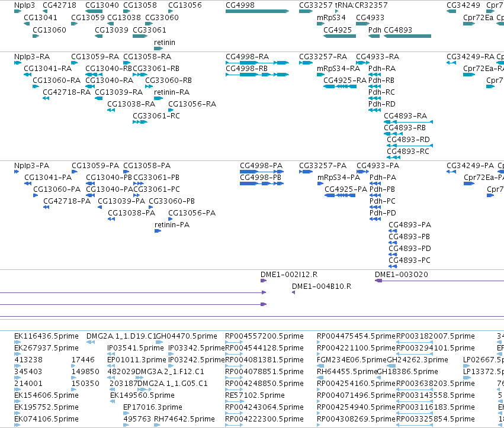The image size is (504, 428).
Task: Click the tRNA:CR32357 gene label
Action: (x=361, y=5)
